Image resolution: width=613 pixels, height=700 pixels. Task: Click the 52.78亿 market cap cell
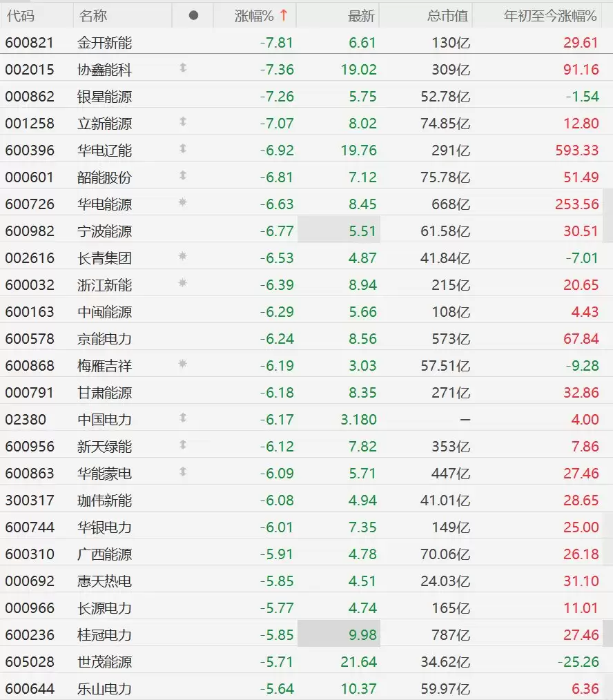445,97
